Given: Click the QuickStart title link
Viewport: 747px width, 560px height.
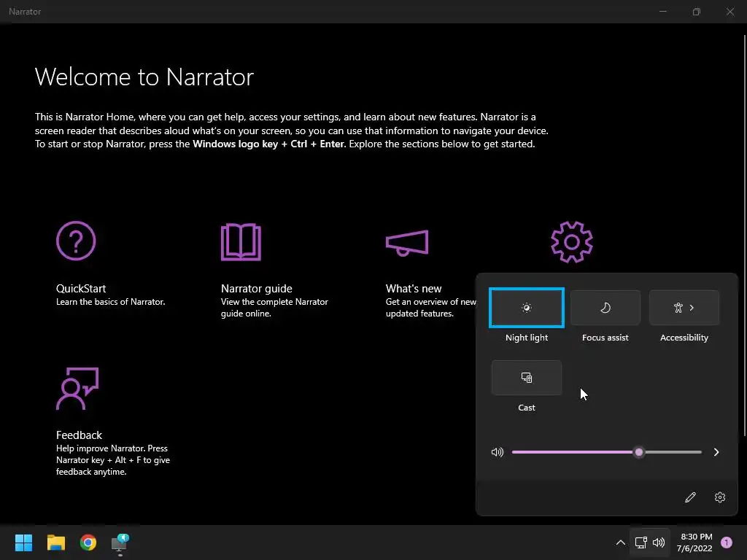Looking at the screenshot, I should coord(81,289).
